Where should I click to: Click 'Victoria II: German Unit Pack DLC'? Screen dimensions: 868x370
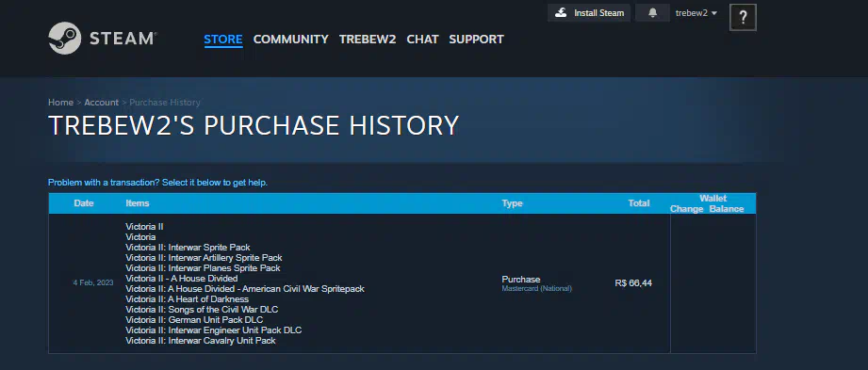194,320
